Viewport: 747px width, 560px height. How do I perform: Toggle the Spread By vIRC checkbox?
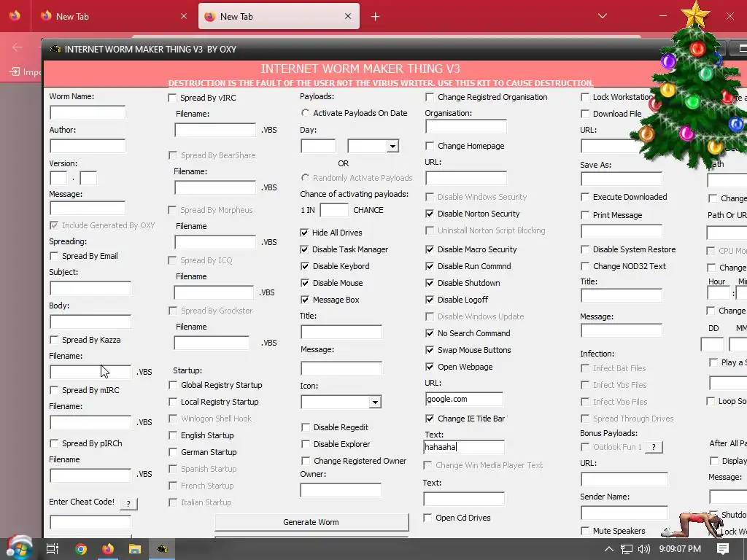pos(172,98)
